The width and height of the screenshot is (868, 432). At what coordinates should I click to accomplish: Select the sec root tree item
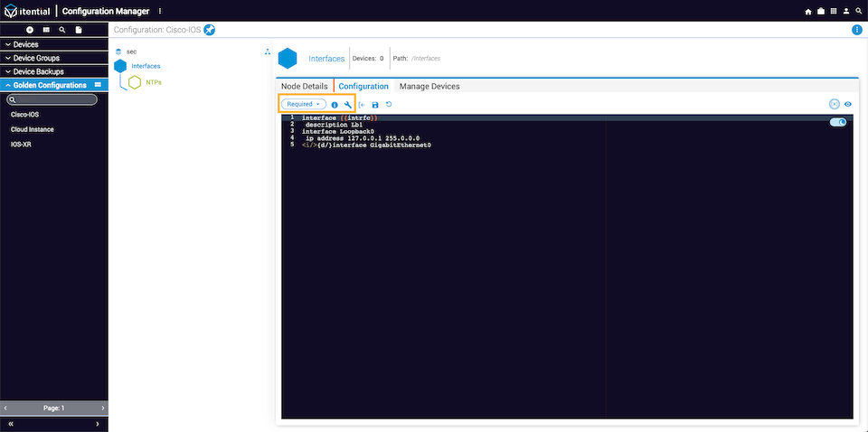click(x=132, y=52)
